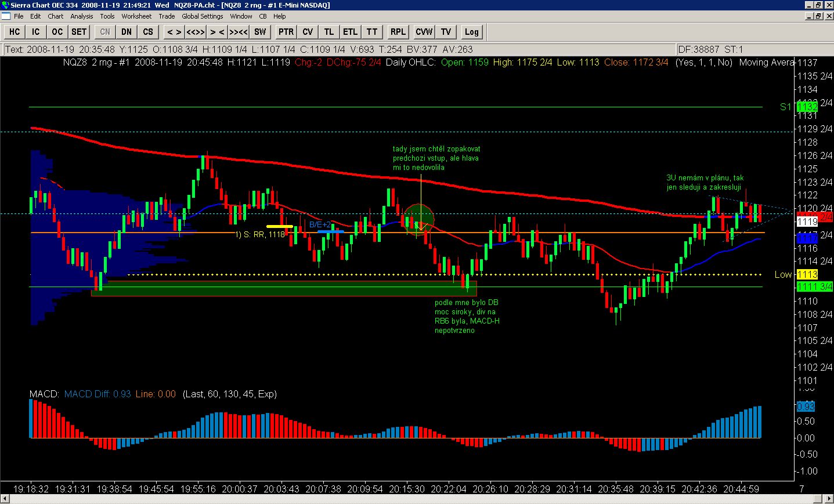Click the TV toolbar button

446,32
